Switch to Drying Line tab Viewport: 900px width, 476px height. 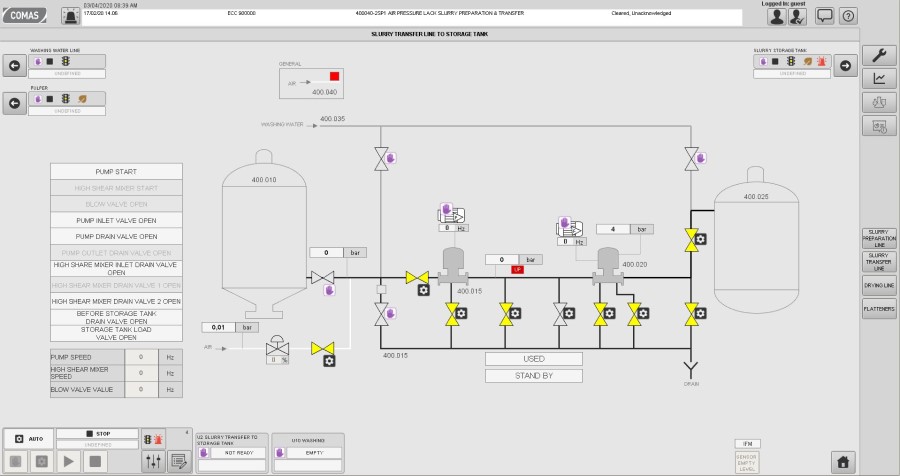[x=879, y=286]
